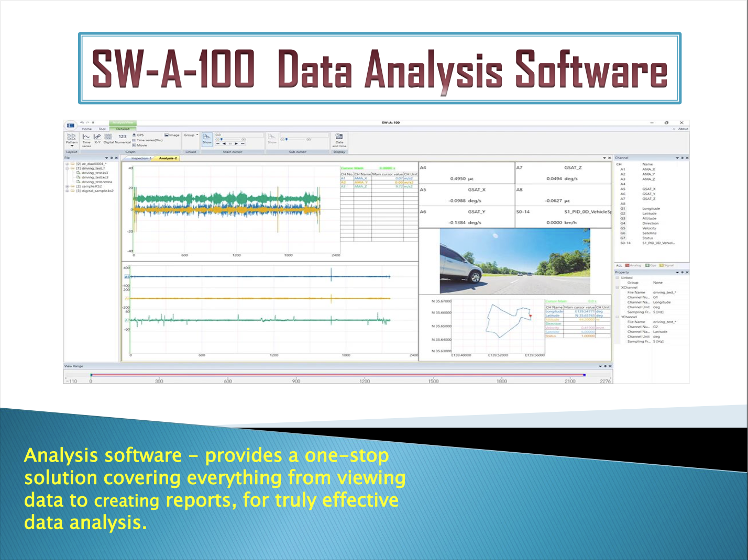Image resolution: width=748 pixels, height=560 pixels.
Task: Click the Redo arrow in quick access bar
Action: [x=87, y=123]
